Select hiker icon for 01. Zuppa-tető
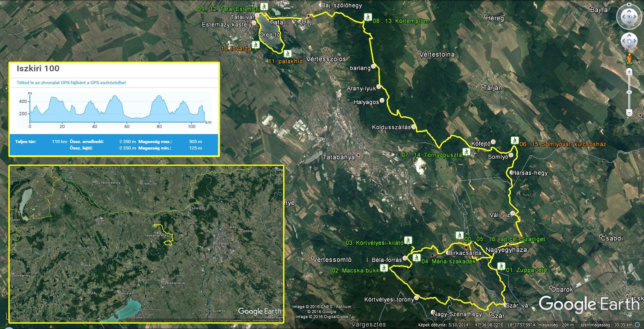The image size is (644, 329). (x=501, y=266)
